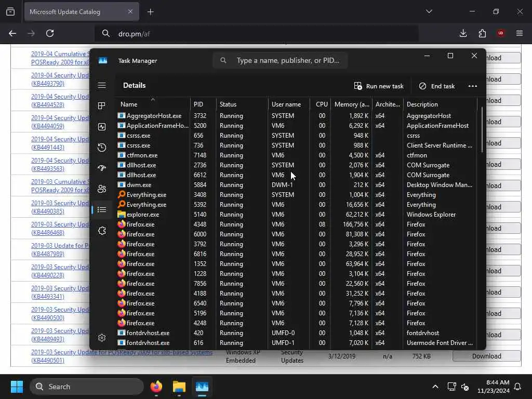532x399 pixels.
Task: Open the KB4490501 security update link
Action: (x=122, y=356)
